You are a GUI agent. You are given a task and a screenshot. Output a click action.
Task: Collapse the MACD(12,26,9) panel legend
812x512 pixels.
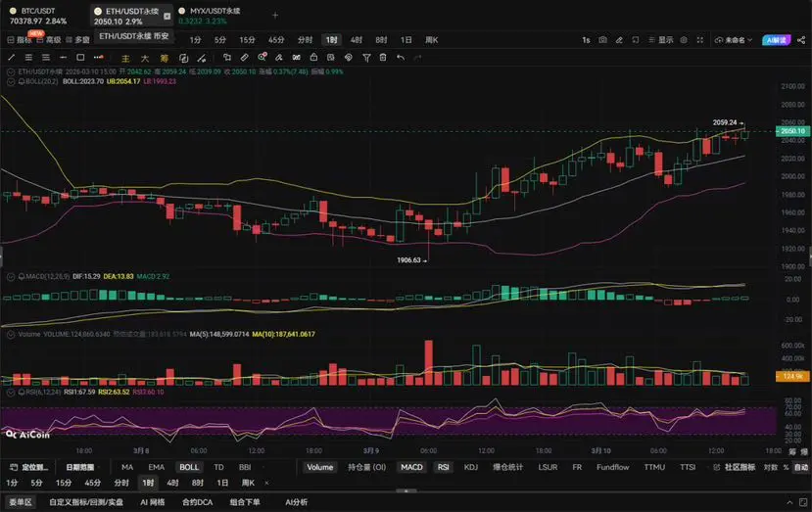11,277
